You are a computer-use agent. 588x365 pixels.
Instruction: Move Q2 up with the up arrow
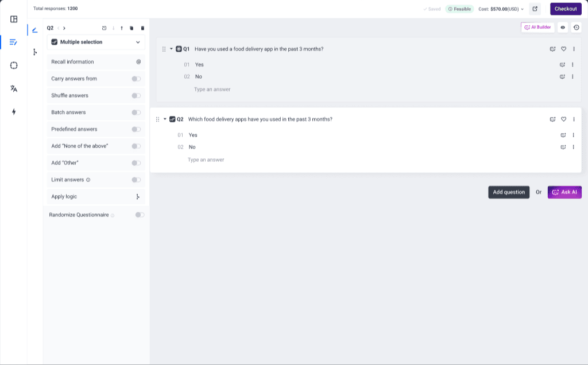click(x=122, y=28)
